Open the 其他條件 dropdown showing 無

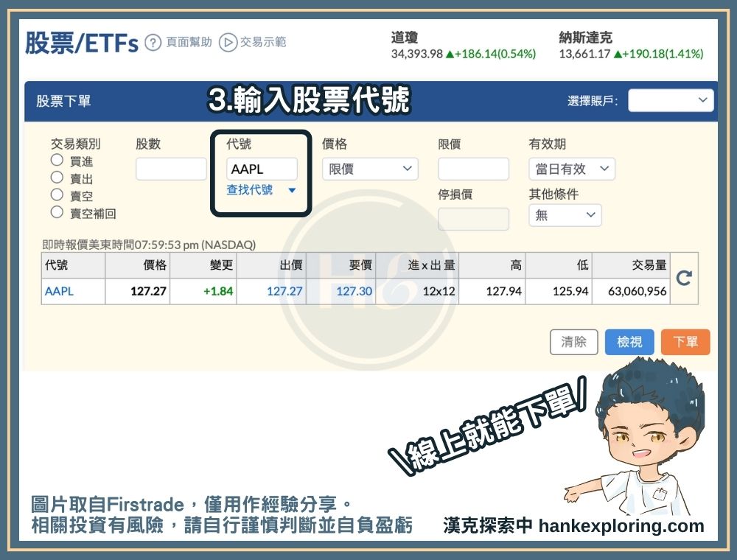(x=565, y=215)
